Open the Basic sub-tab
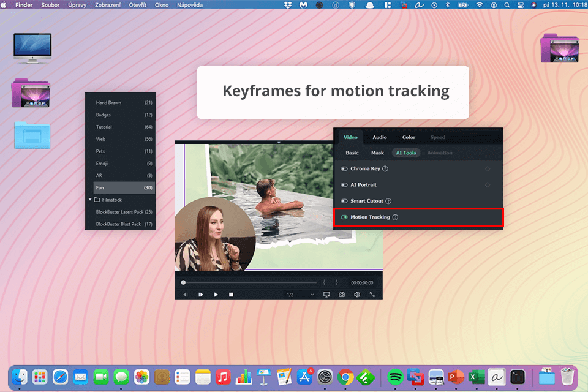Image resolution: width=588 pixels, height=392 pixels. tap(352, 153)
